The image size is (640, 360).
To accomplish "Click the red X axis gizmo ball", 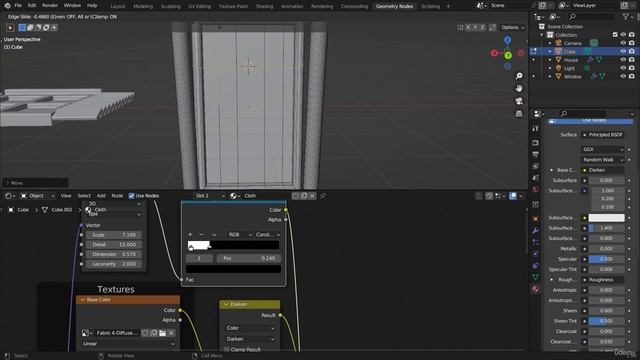I will click(x=494, y=53).
